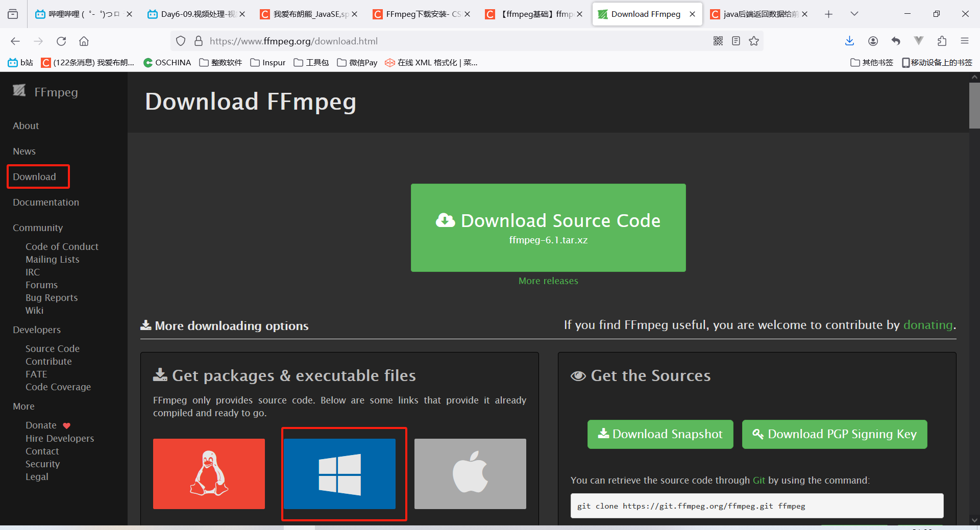Screen dimensions: 980x530
Task: Click the V-shaped extension icon in toolbar
Action: point(919,41)
